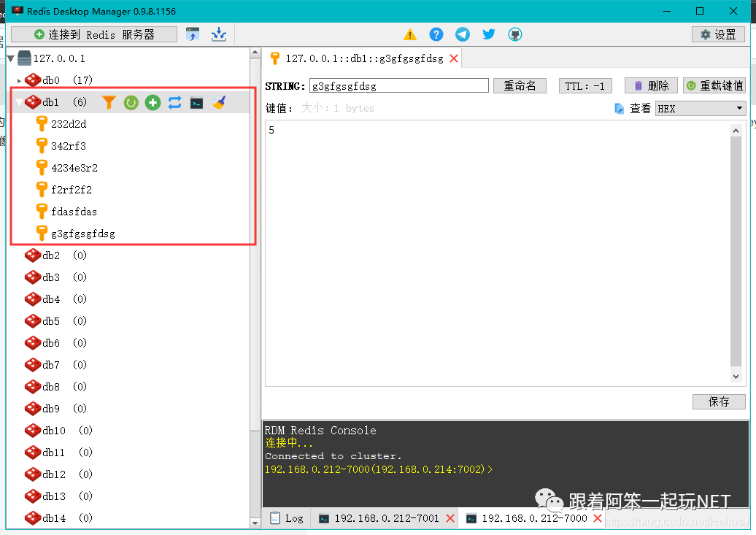Click tree panel scrollbar down arrow
756x535 pixels.
[x=255, y=523]
